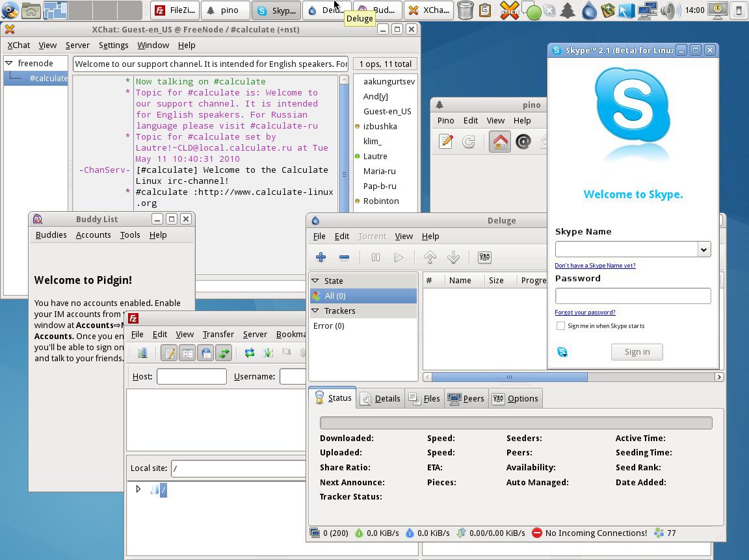Click the new post pencil icon in pino
The image size is (749, 560).
[x=445, y=142]
